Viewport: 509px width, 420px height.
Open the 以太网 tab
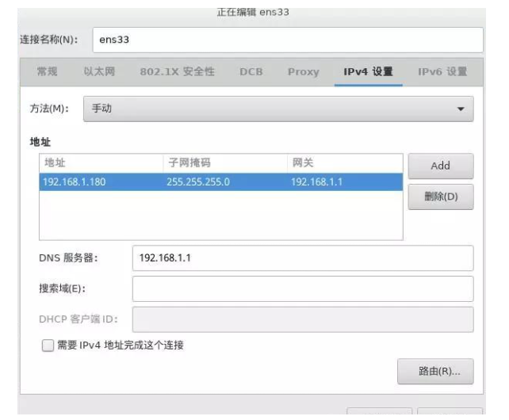[x=99, y=72]
